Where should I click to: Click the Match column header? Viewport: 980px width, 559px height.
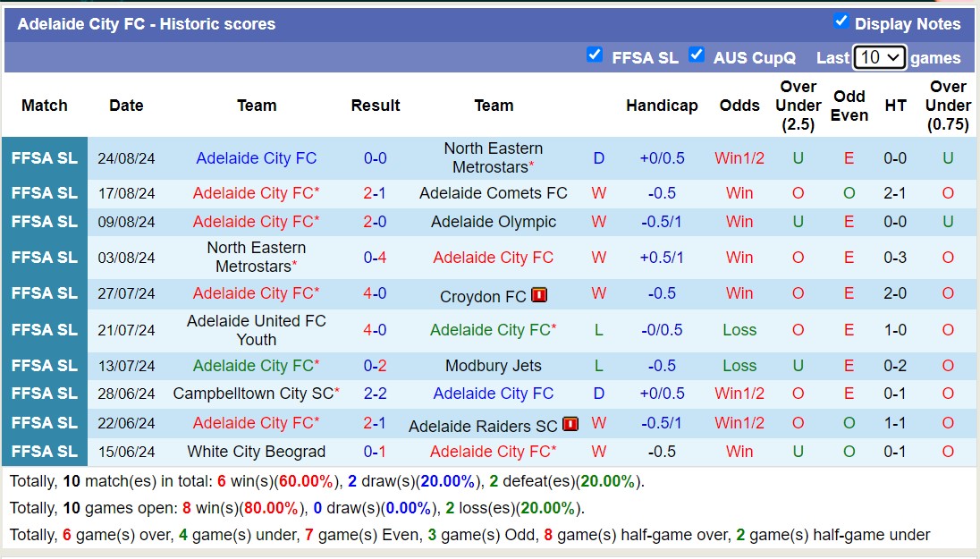pos(44,106)
